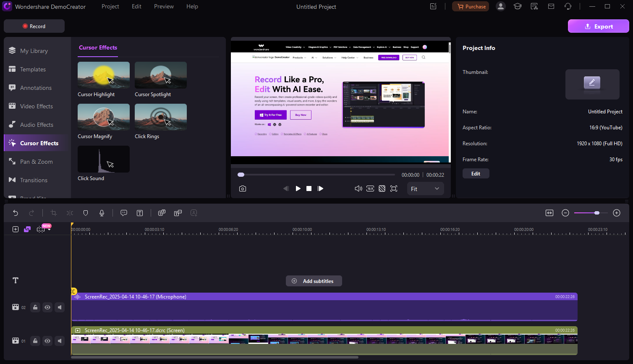
Task: Open the dropdown beside the NEW badge icon
Action: pos(49,230)
